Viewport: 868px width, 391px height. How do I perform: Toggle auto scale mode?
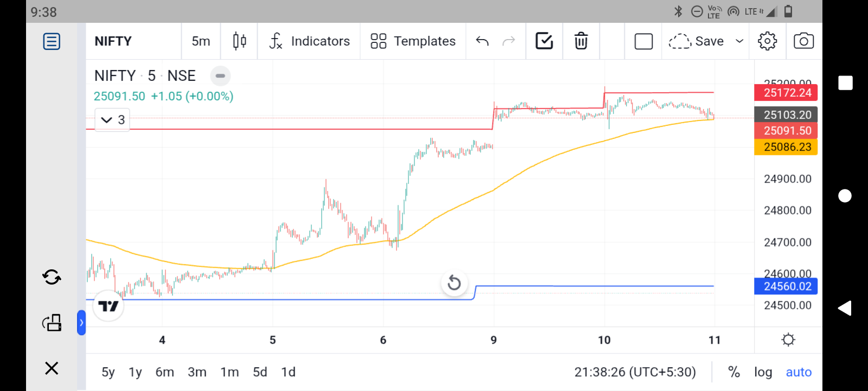(x=799, y=372)
